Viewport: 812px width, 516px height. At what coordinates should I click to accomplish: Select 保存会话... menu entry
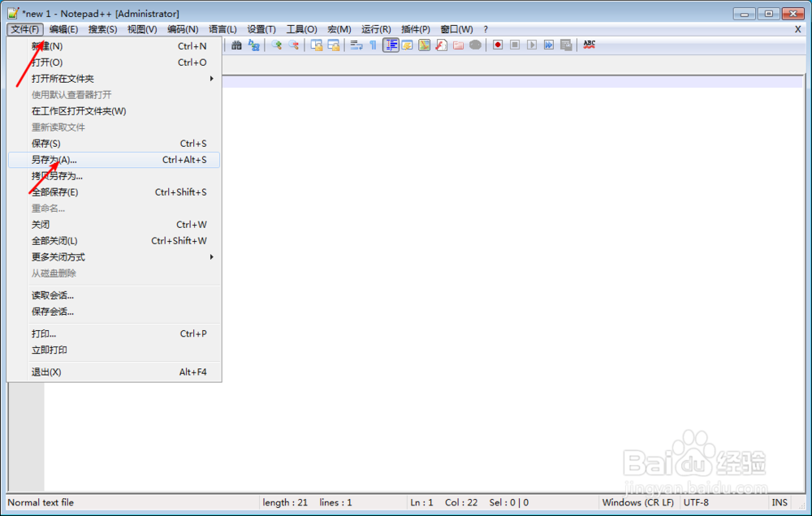[x=114, y=312]
